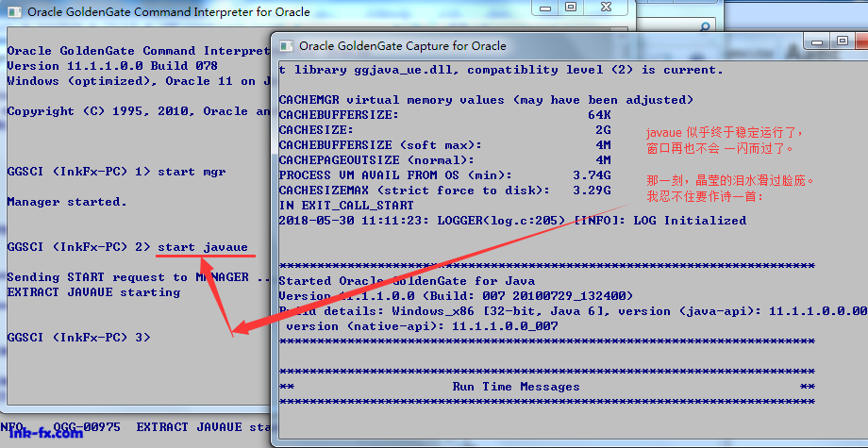This screenshot has height=448, width=868.
Task: Click the 'CACHESIZEMAX (strict force to disk):' line
Action: (444, 191)
